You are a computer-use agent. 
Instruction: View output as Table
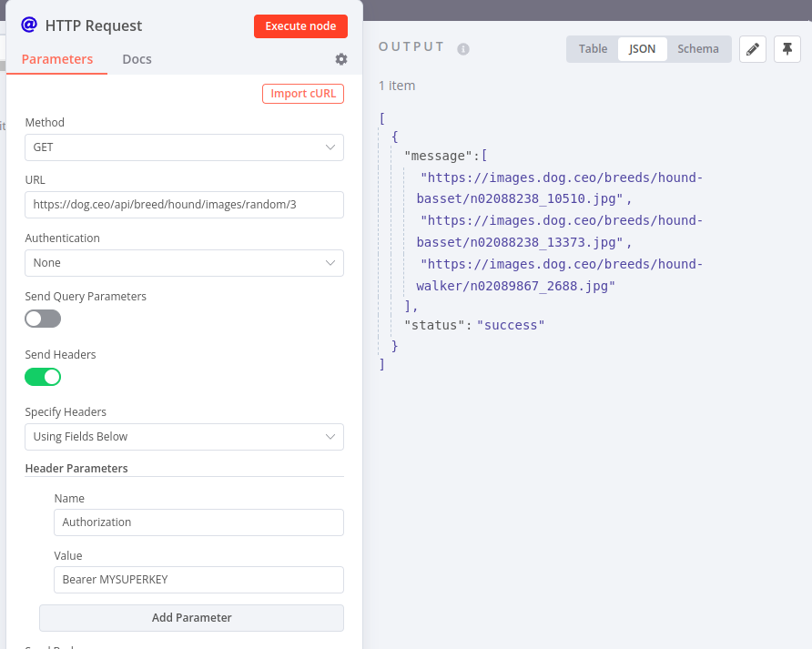click(593, 48)
